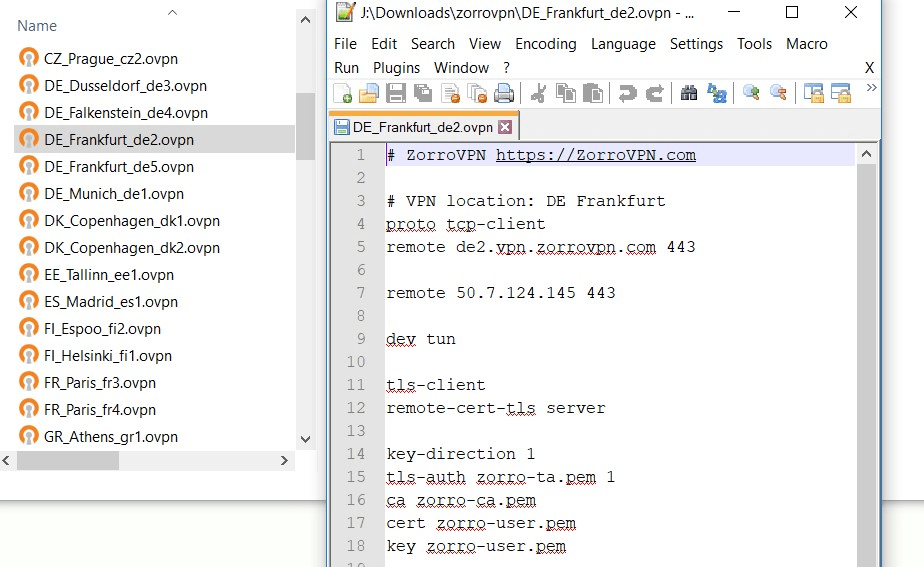This screenshot has width=924, height=567.
Task: Click the Cut scissors icon
Action: pyautogui.click(x=538, y=93)
